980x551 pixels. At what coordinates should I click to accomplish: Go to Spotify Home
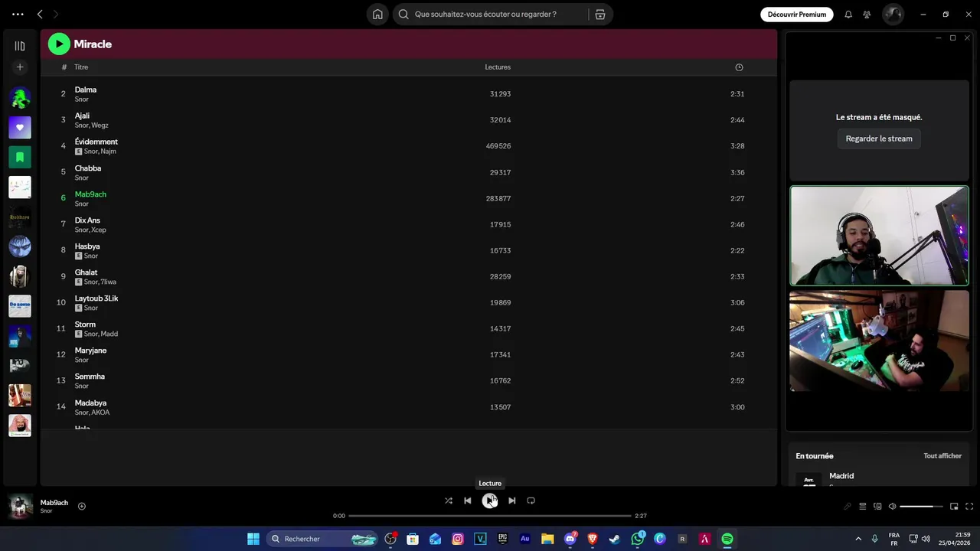pyautogui.click(x=377, y=14)
